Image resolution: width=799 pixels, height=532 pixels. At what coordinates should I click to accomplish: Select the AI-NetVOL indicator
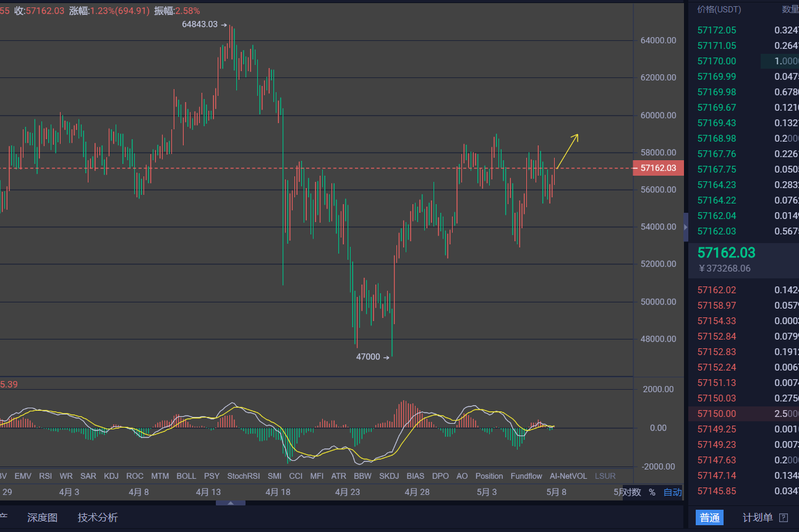[568, 476]
